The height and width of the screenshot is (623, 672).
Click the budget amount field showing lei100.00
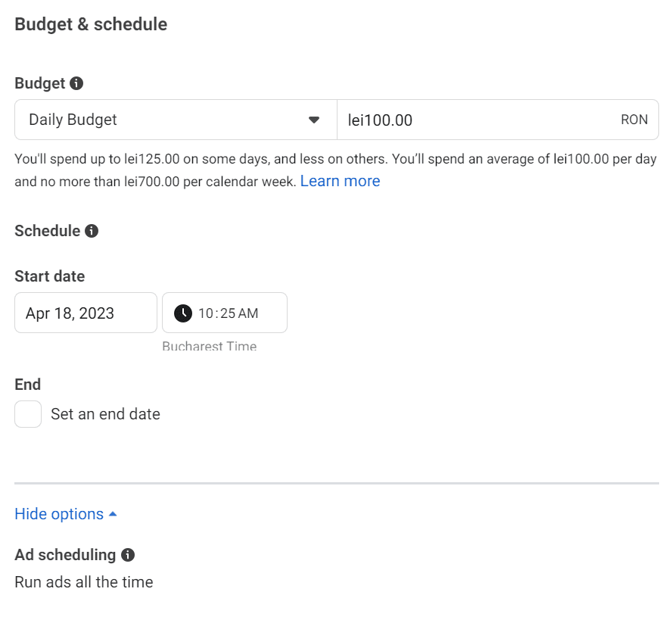click(454, 120)
